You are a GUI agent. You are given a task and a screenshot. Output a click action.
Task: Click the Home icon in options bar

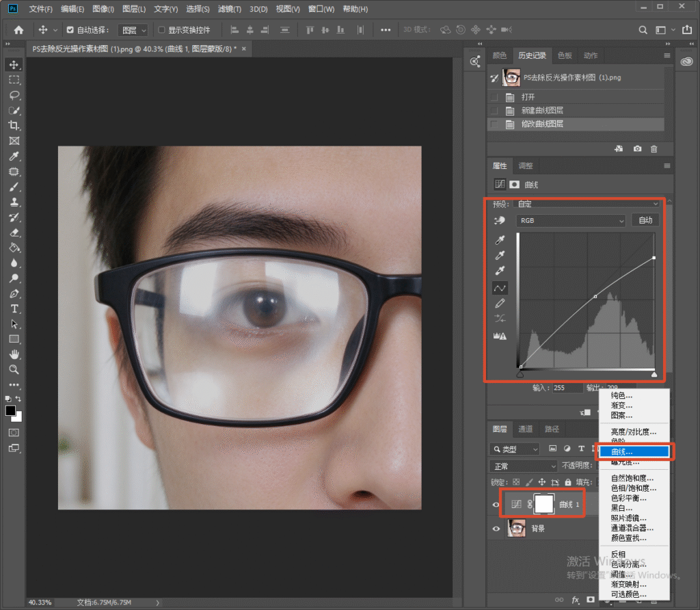click(18, 30)
